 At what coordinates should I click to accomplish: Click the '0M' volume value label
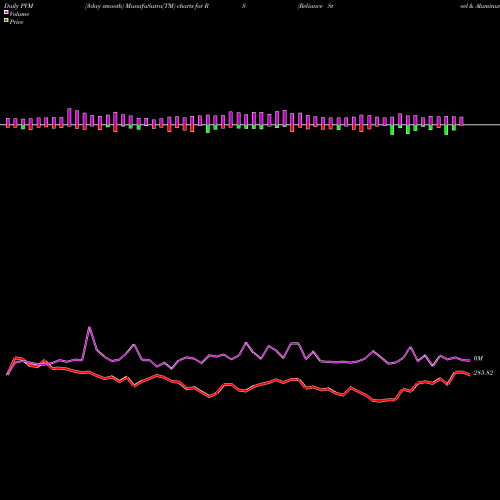click(x=478, y=359)
